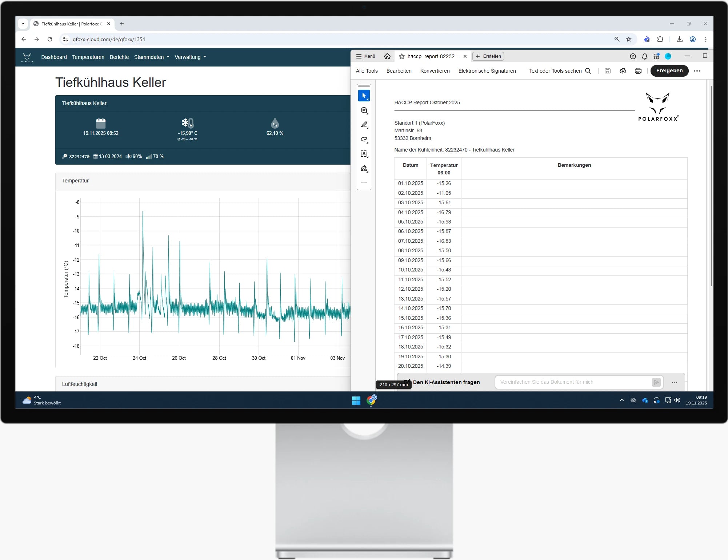Click the sign/fill pen tool
The image size is (728, 560).
tap(364, 169)
